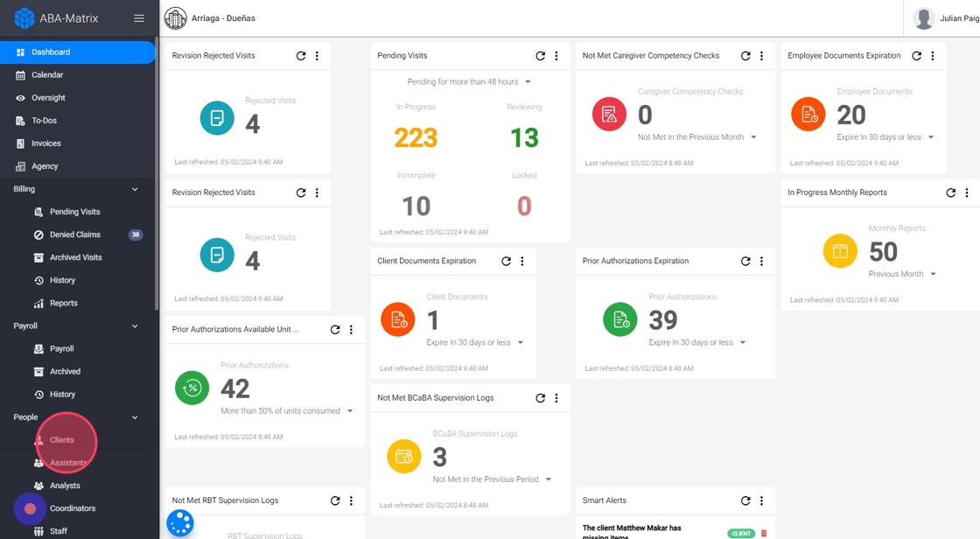
Task: Open Not Met in the Previous Period dropdown
Action: 493,479
